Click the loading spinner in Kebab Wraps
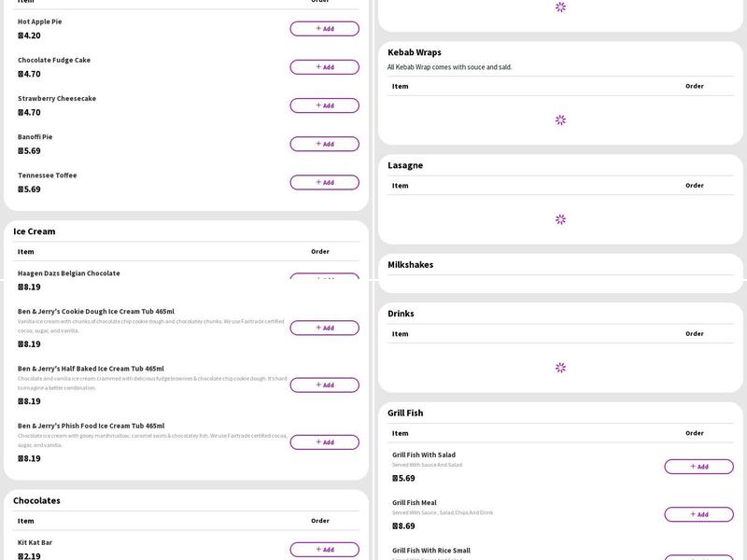The image size is (747, 560). (560, 120)
